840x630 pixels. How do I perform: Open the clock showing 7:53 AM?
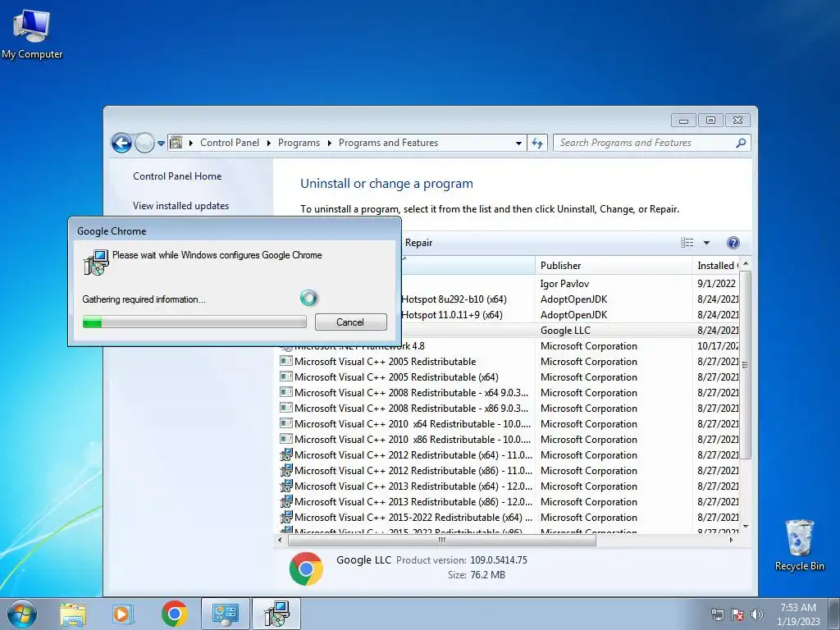coord(797,614)
